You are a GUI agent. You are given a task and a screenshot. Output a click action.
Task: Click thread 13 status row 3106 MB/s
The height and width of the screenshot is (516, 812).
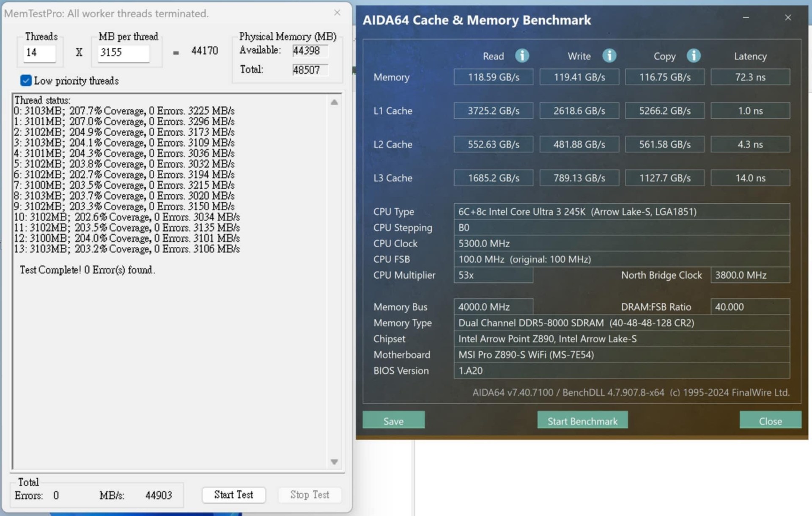(127, 249)
